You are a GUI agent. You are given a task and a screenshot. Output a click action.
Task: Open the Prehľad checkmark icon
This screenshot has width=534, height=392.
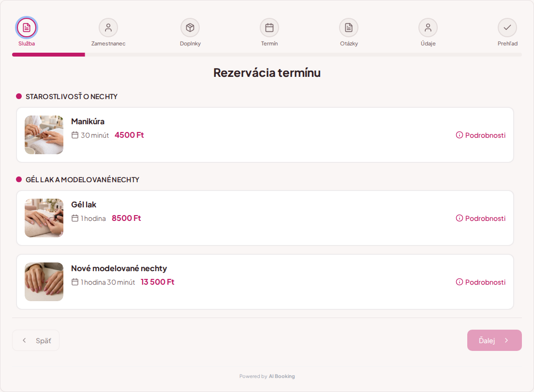tap(507, 28)
